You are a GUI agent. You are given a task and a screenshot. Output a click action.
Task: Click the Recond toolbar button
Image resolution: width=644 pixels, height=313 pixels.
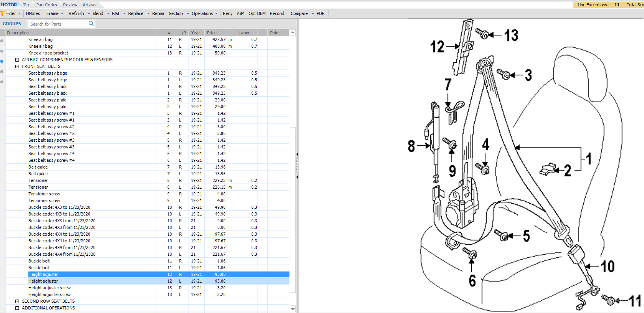(277, 13)
